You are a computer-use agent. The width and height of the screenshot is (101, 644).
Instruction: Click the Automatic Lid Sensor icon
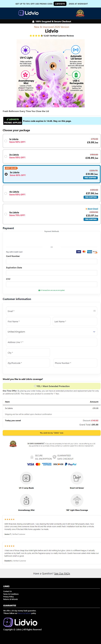point(76,49)
